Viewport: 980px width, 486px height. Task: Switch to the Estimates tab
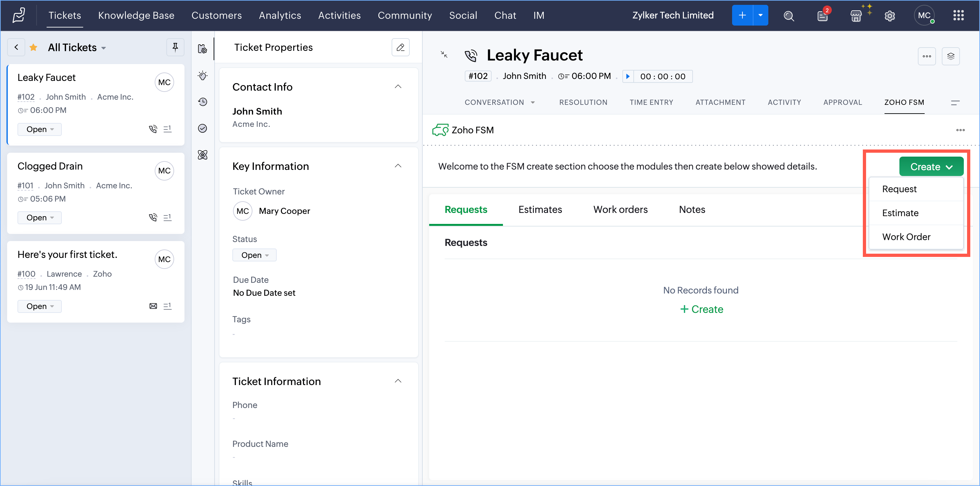540,210
